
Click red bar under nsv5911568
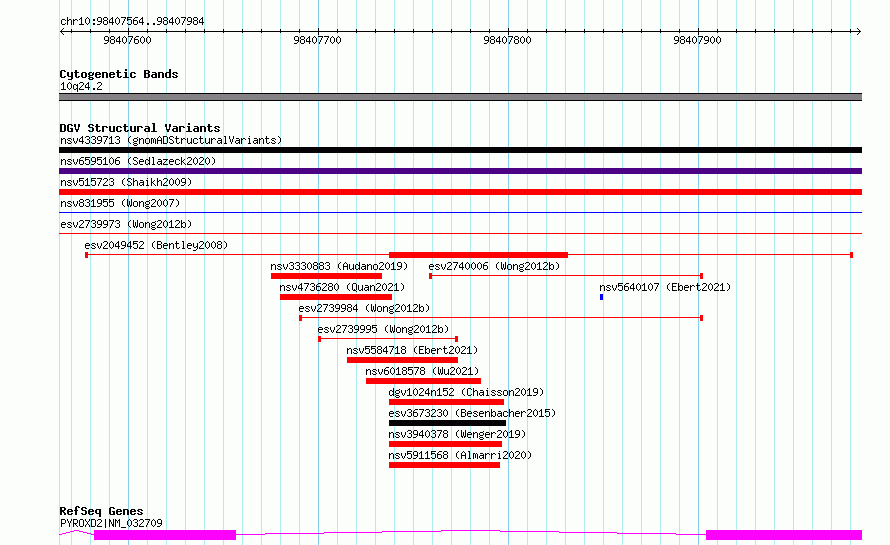tap(444, 465)
